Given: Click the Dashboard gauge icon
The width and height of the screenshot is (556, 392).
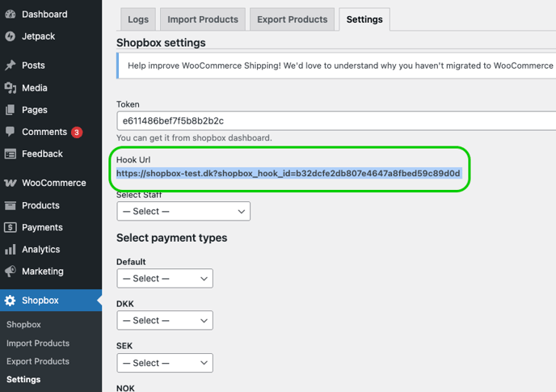Looking at the screenshot, I should click(x=10, y=15).
